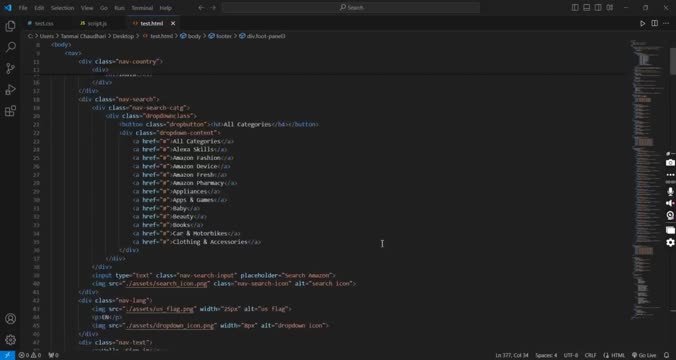Go forward with the right arrow
The image size is (676, 360).
tap(213, 7)
